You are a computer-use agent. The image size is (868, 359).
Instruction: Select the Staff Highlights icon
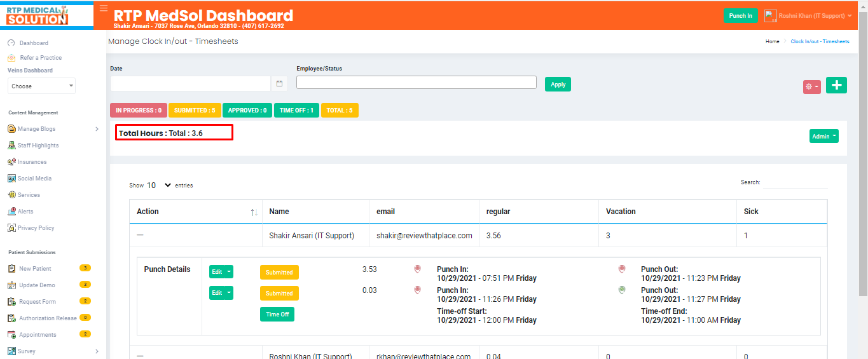[11, 146]
